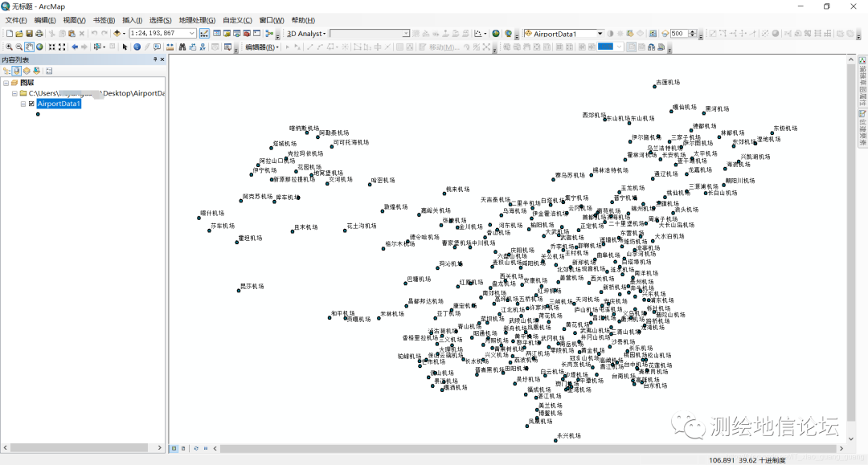
Task: Uncheck the AirportData1 layer visibility checkbox
Action: coord(31,104)
